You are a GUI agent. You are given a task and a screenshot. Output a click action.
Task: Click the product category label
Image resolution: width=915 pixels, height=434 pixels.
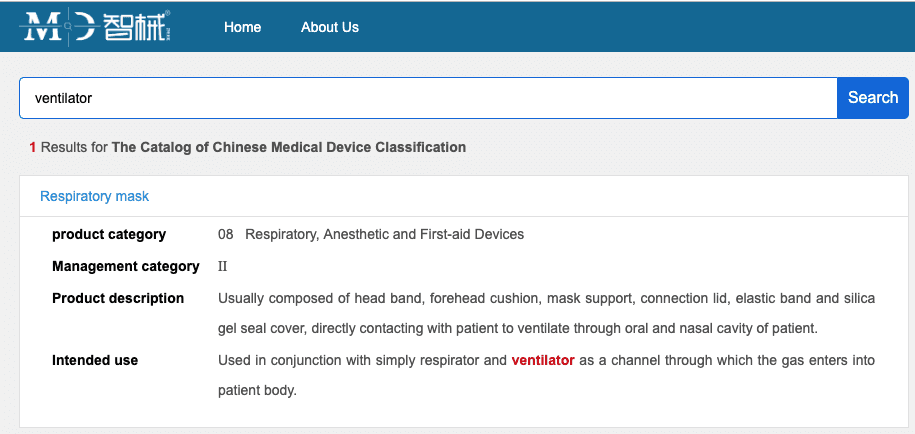pos(109,234)
